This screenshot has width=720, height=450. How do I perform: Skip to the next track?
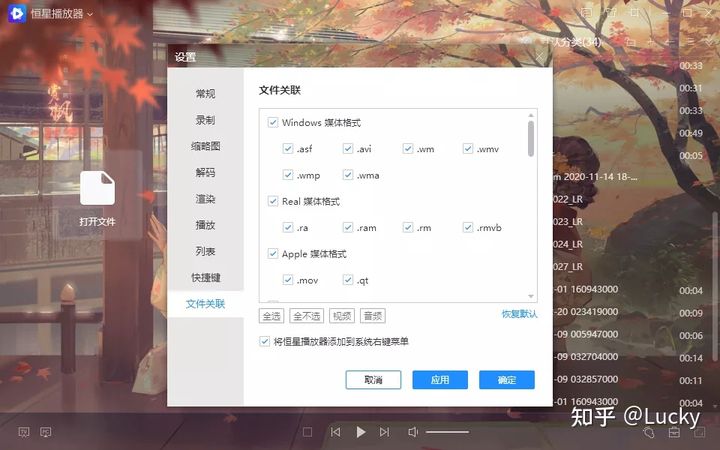[385, 432]
